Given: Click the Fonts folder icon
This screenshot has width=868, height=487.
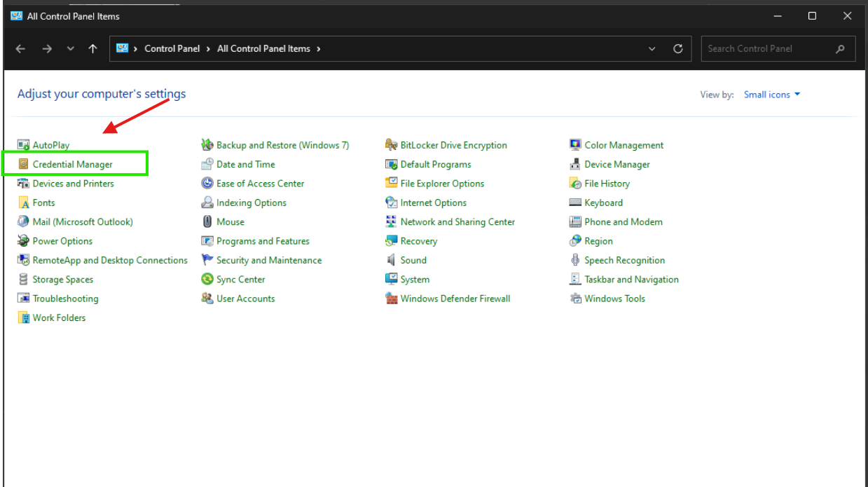Looking at the screenshot, I should 23,203.
